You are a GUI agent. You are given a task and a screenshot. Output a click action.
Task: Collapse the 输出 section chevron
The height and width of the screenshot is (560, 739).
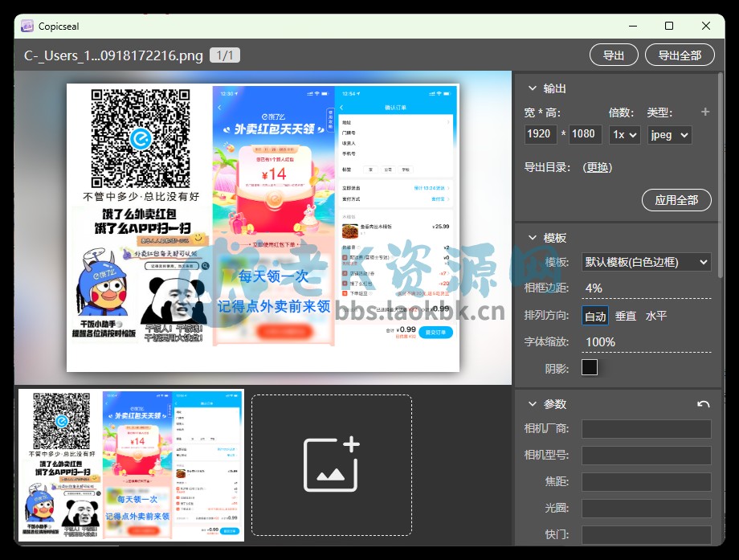[533, 88]
